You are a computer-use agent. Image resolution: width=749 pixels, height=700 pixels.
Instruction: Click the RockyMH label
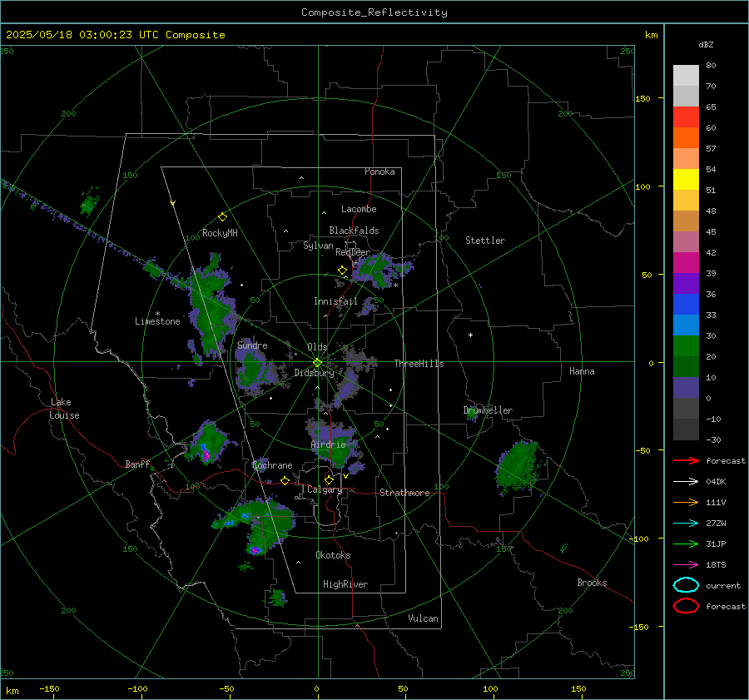[220, 233]
